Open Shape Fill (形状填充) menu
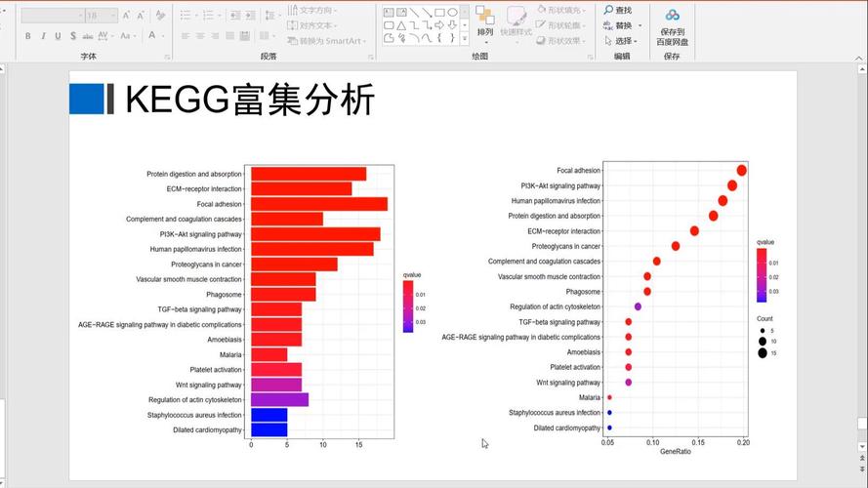868x488 pixels. (x=562, y=10)
